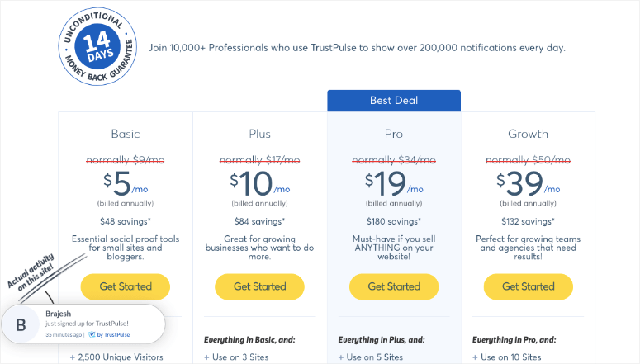Click the verified checkmark beside by TrustPulse

click(x=92, y=334)
